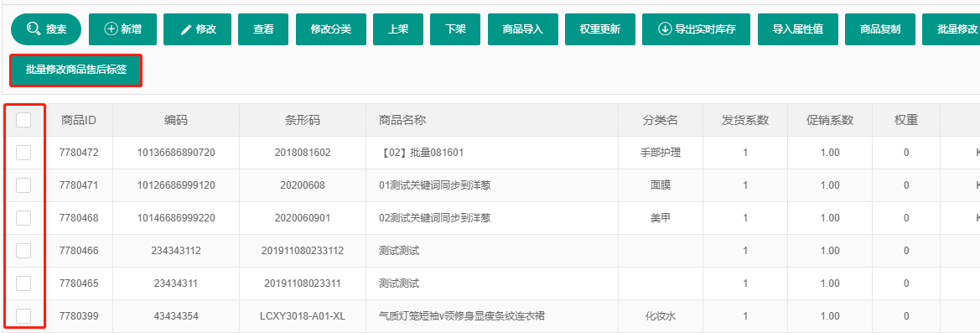Click barcode cell 201911080233112
The width and height of the screenshot is (980, 333).
point(303,251)
